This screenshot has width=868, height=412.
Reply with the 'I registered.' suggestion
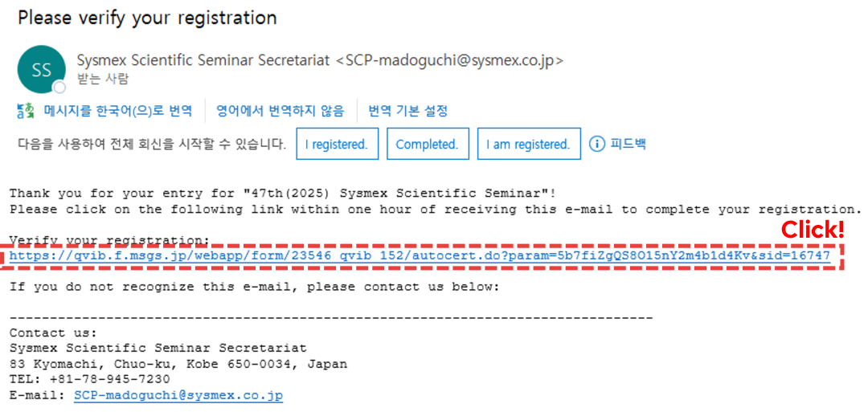click(x=337, y=145)
